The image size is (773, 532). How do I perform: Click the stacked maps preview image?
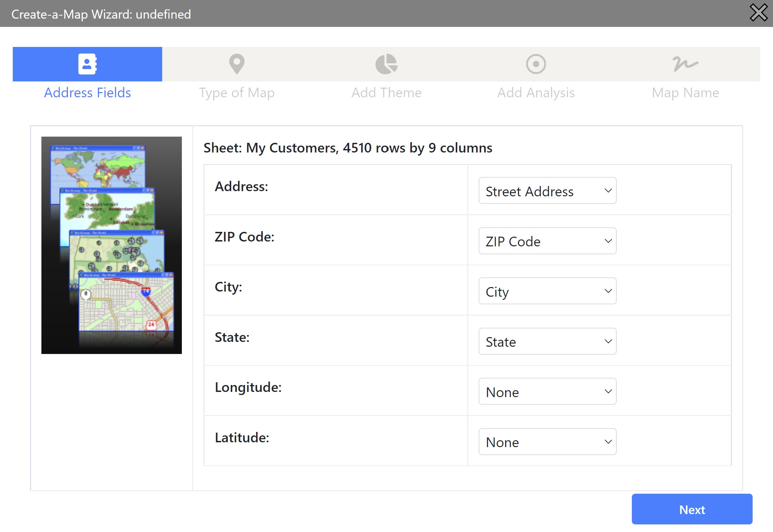pos(111,245)
